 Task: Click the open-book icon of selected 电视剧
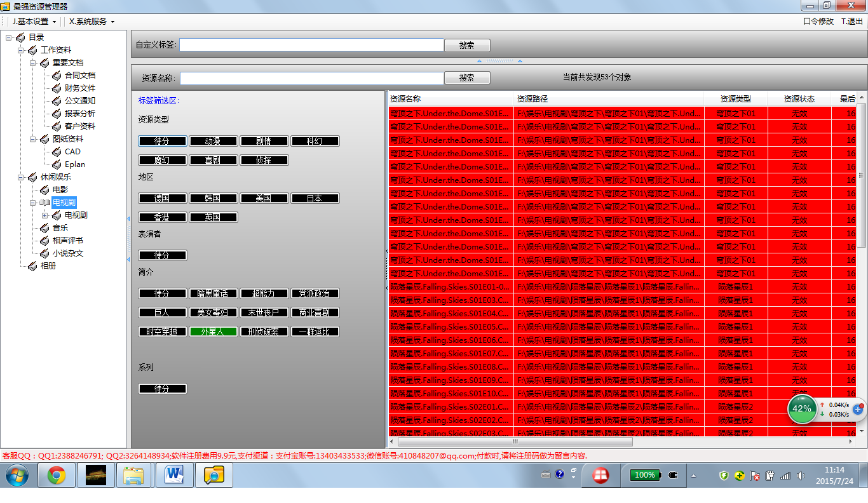[44, 203]
